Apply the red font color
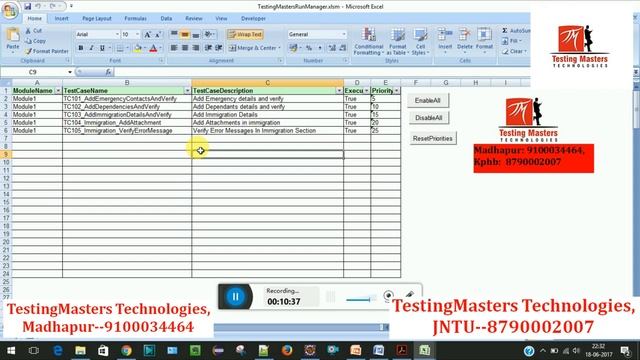 pos(153,48)
